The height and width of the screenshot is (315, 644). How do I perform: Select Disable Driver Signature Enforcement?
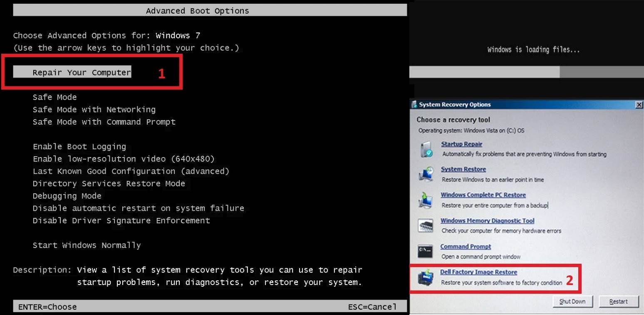click(121, 220)
